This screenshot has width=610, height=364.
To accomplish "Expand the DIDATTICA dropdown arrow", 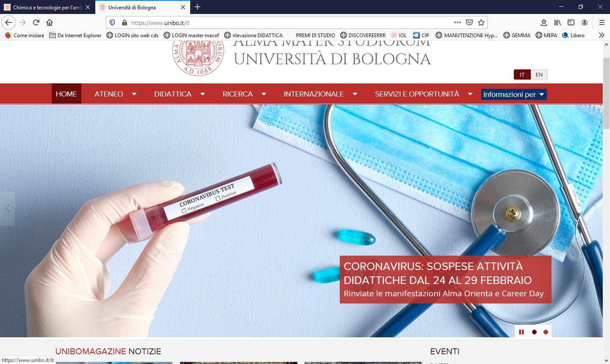I will 202,94.
